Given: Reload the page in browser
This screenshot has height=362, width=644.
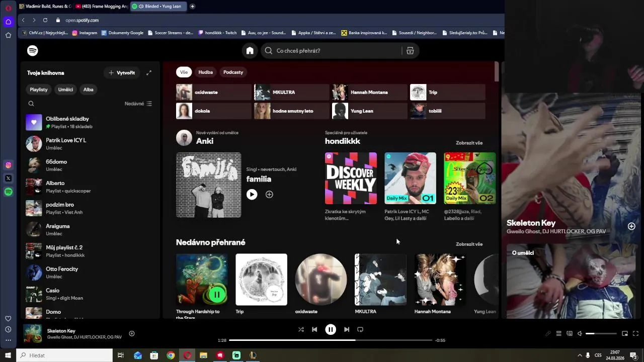Looking at the screenshot, I should (45, 20).
